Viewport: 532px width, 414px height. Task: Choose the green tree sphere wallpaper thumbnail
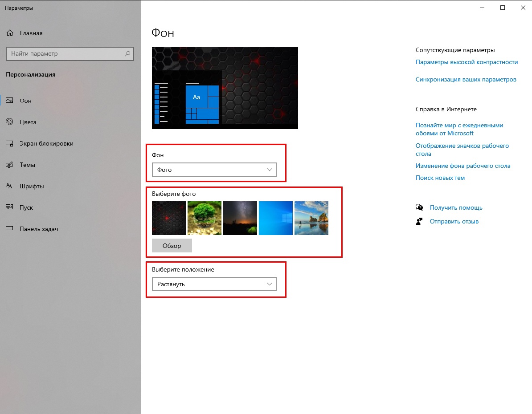[205, 218]
